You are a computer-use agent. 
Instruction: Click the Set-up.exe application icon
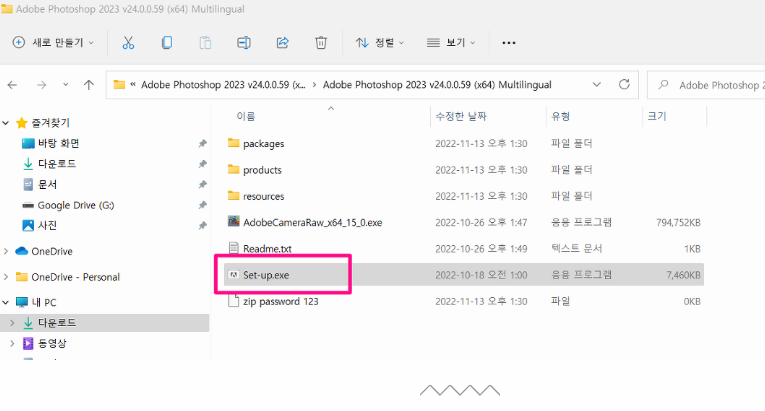click(234, 275)
